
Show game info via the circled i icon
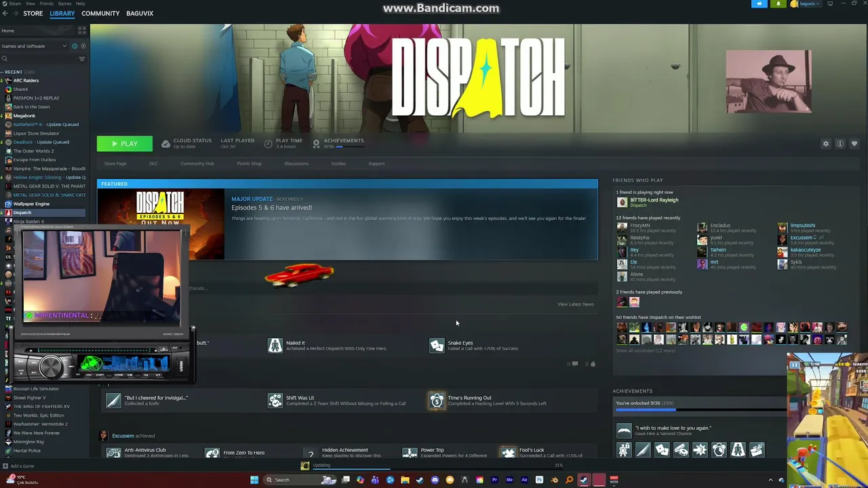[840, 144]
